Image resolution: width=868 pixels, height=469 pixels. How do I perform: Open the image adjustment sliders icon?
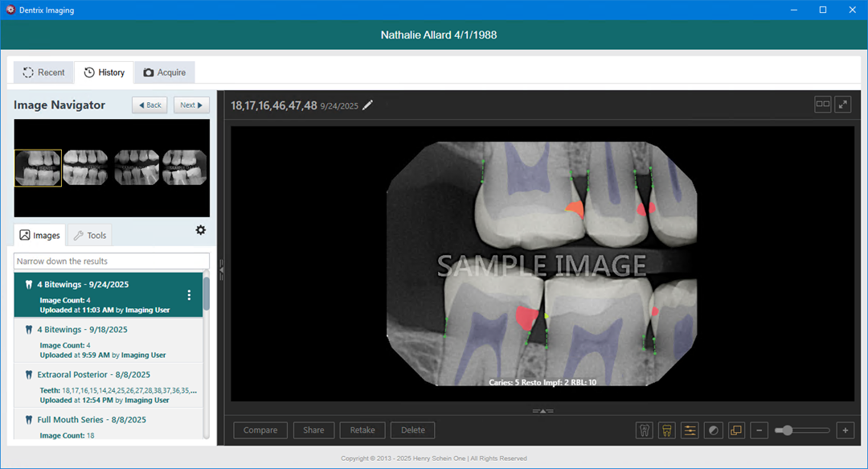click(x=690, y=430)
